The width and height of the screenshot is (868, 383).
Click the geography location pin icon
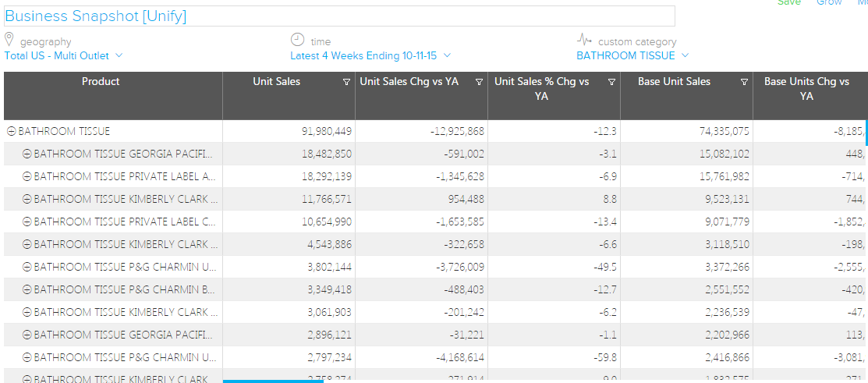[9, 40]
